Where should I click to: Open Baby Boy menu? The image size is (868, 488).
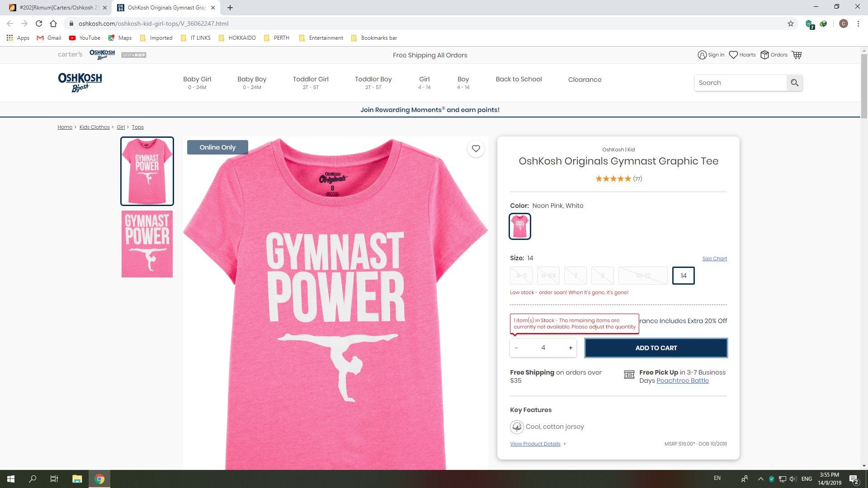[252, 82]
